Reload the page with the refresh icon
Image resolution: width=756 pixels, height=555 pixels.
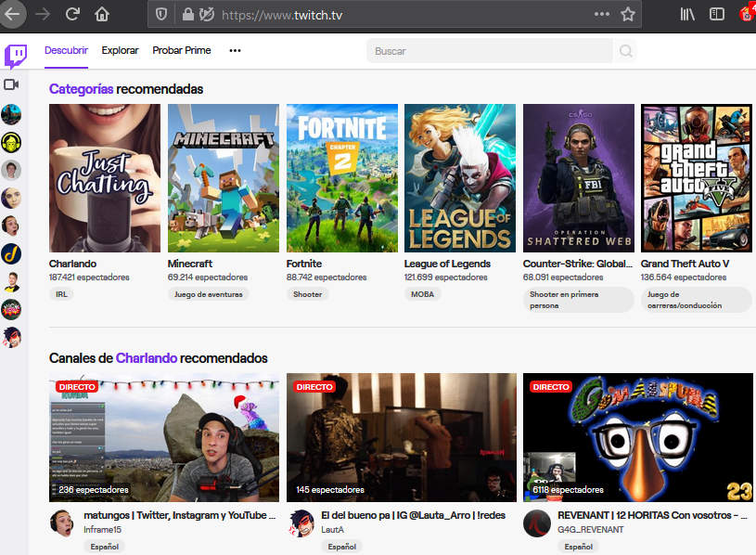(72, 15)
